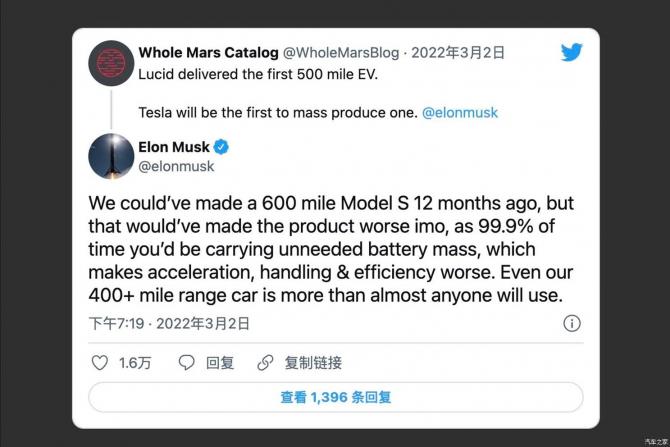670x447 pixels.
Task: Open Elon Musk's rocket profile avatar
Action: click(x=111, y=156)
